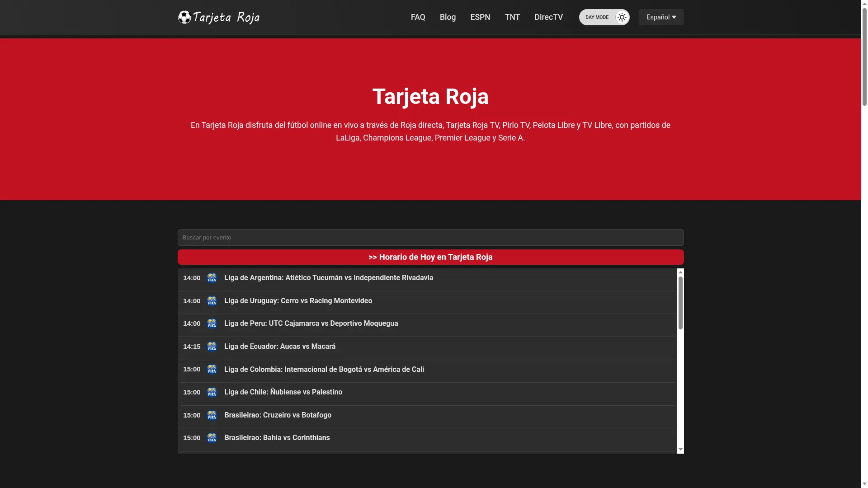Click FIFA icon beside Liga de Colombia row

(x=212, y=369)
